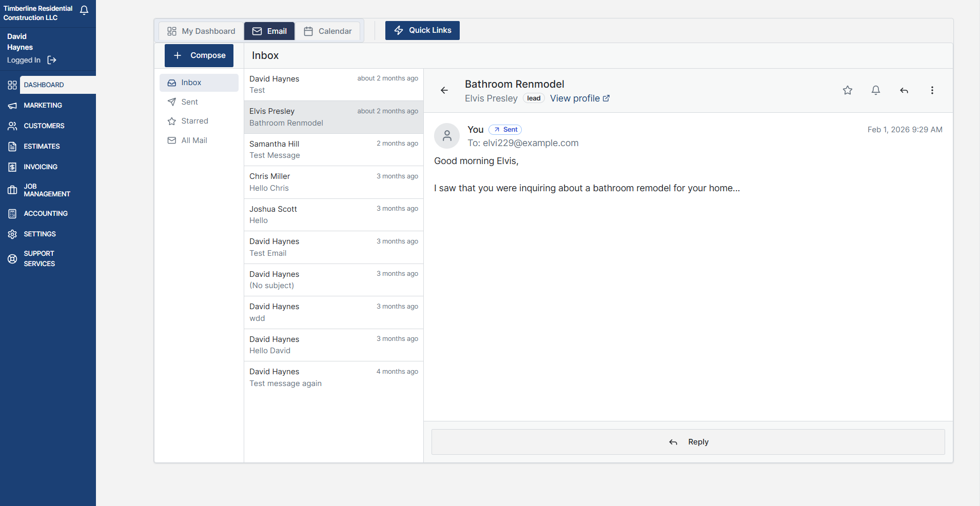Image resolution: width=980 pixels, height=506 pixels.
Task: Click the reply arrow icon in header
Action: [x=904, y=90]
